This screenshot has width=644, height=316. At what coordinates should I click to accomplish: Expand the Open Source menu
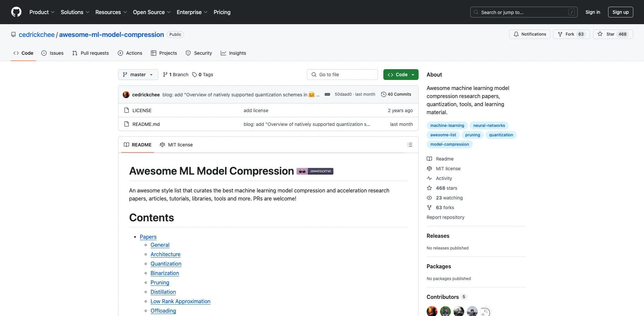click(x=152, y=12)
